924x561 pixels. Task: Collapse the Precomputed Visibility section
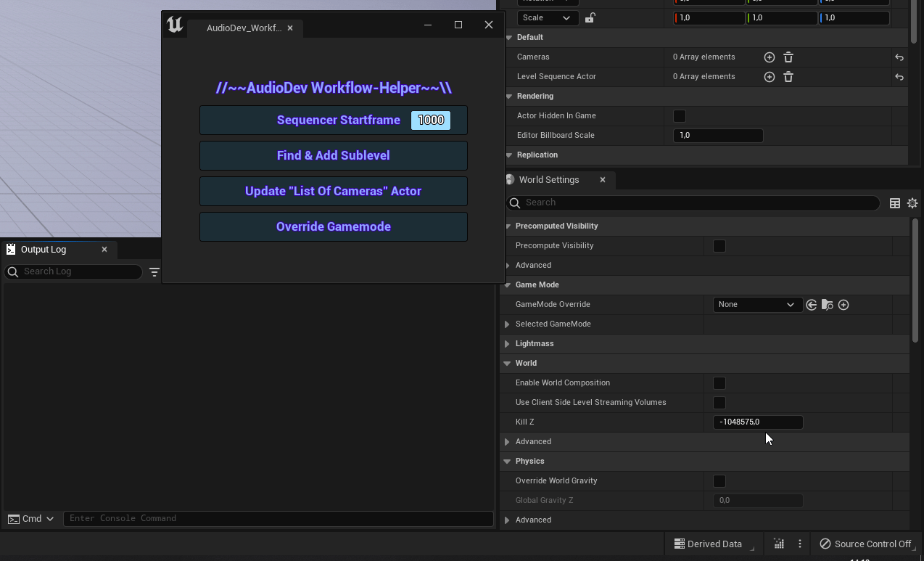[508, 226]
